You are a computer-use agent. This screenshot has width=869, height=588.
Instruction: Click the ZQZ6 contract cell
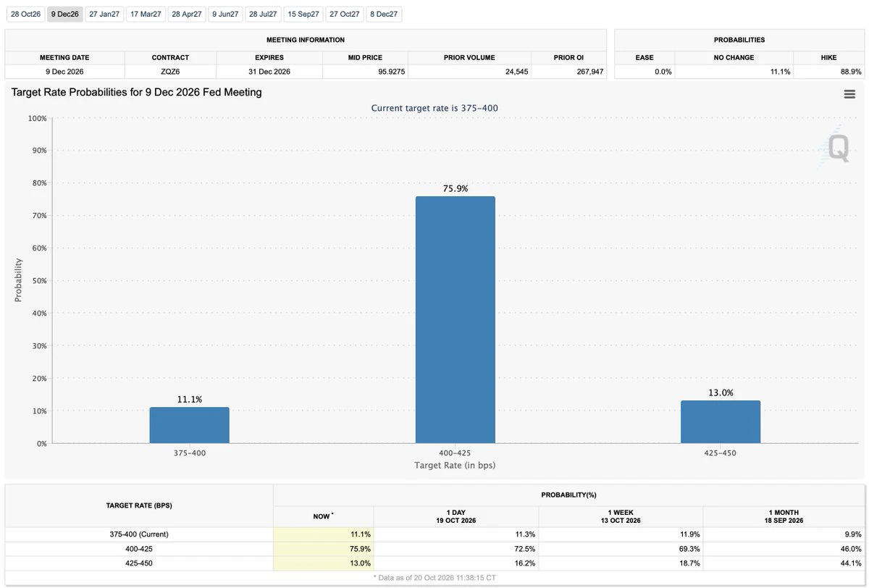pyautogui.click(x=170, y=72)
